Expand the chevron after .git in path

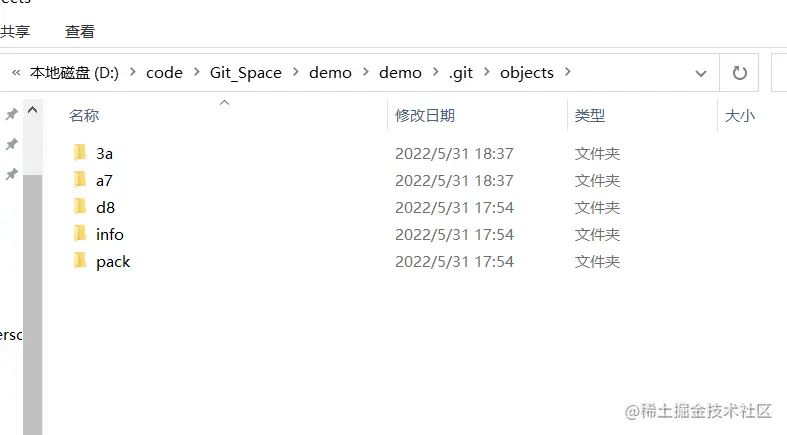click(x=487, y=73)
